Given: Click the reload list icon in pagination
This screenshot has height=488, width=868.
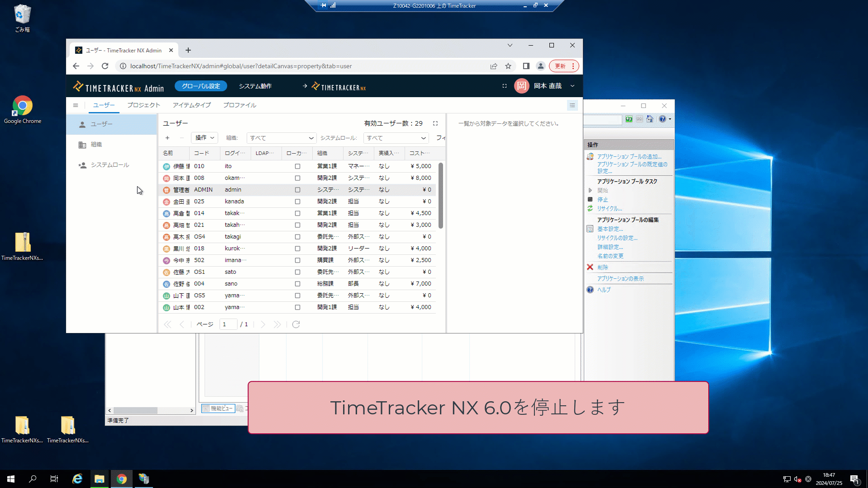Looking at the screenshot, I should [x=296, y=324].
